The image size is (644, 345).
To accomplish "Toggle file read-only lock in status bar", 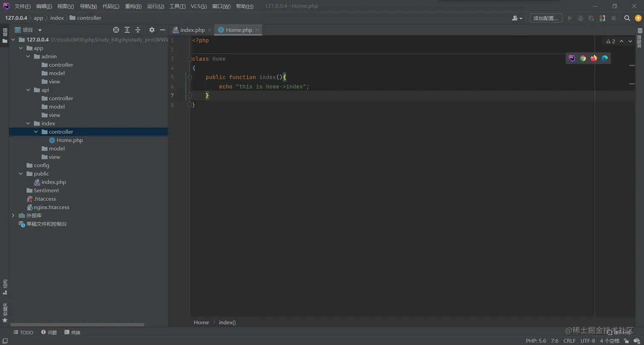I will (627, 341).
